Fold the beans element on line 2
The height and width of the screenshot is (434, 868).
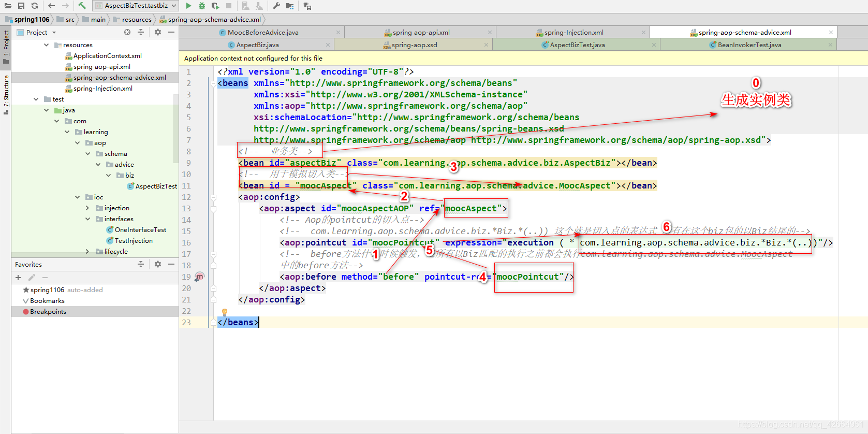coord(213,83)
